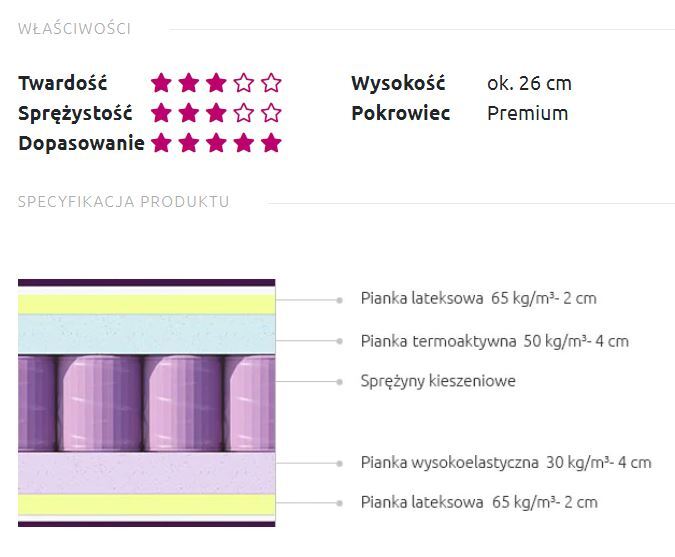
Task: Click the Wysokość value ok. 26 cm
Action: click(529, 83)
